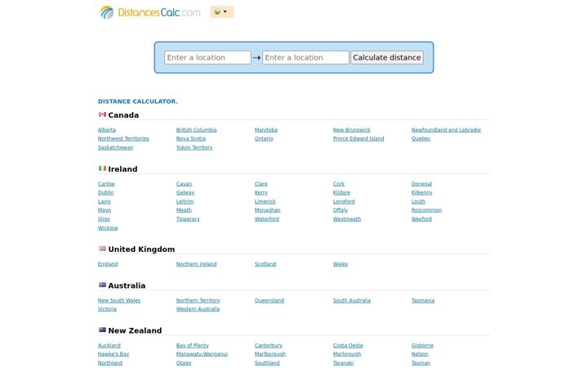Select the Kerry link
This screenshot has width=588, height=368.
point(261,193)
